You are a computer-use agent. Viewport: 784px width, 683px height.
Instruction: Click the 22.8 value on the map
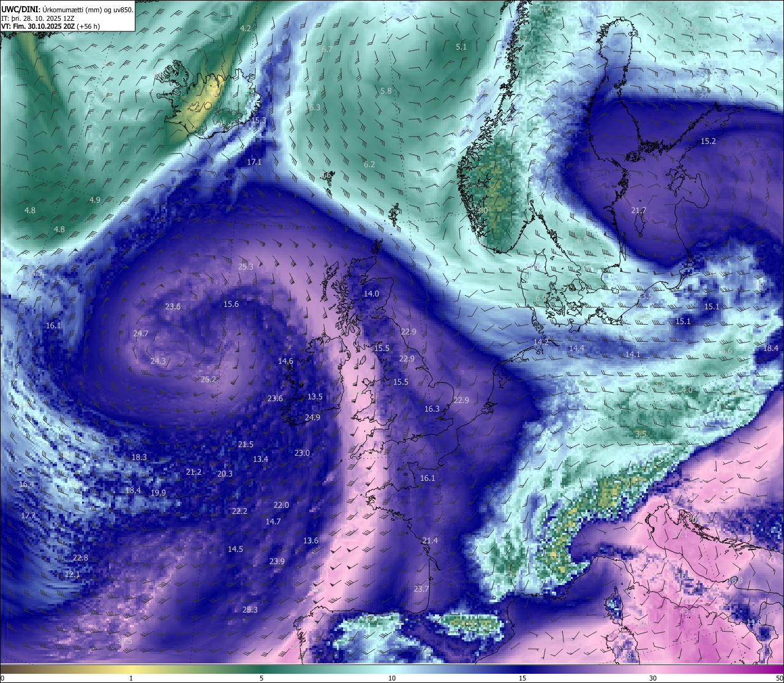pos(80,557)
